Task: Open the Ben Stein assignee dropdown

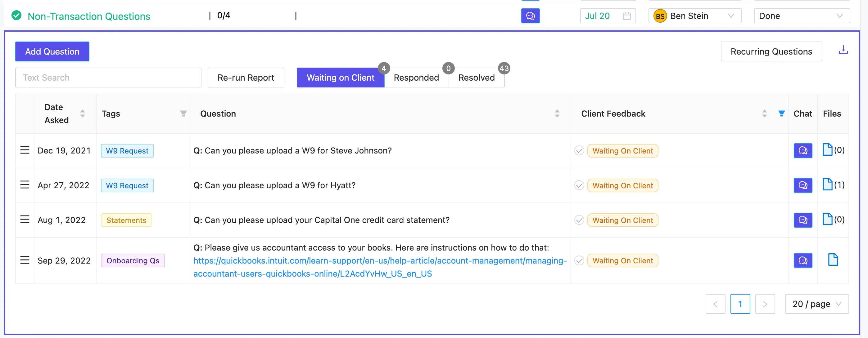Action: 694,16
